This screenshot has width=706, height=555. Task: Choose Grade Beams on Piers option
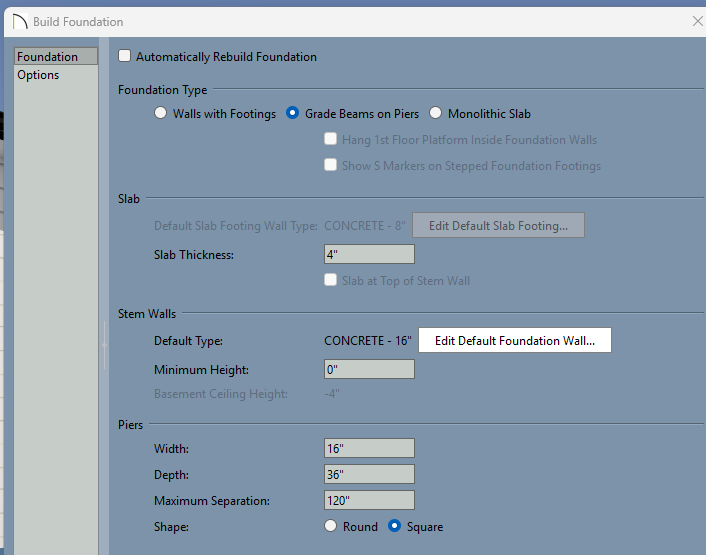[x=293, y=114]
